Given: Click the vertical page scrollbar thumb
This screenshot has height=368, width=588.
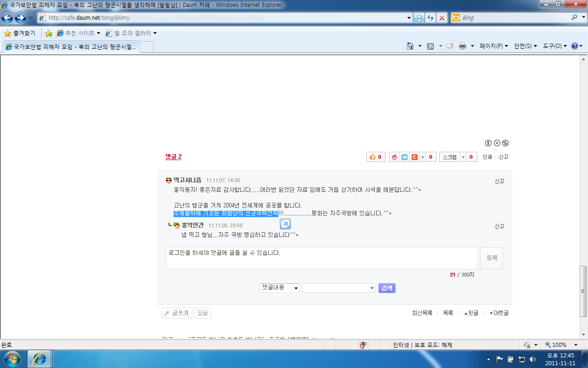Looking at the screenshot, I should [583, 291].
